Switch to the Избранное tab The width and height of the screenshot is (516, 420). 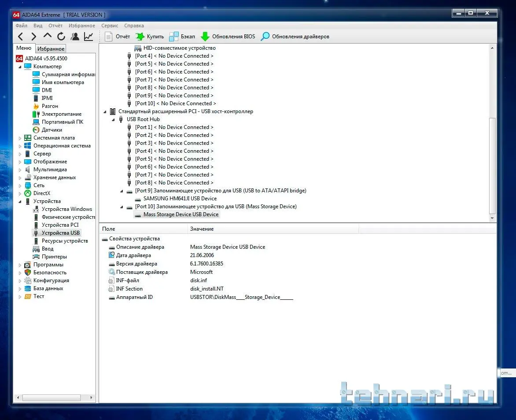pyautogui.click(x=51, y=49)
